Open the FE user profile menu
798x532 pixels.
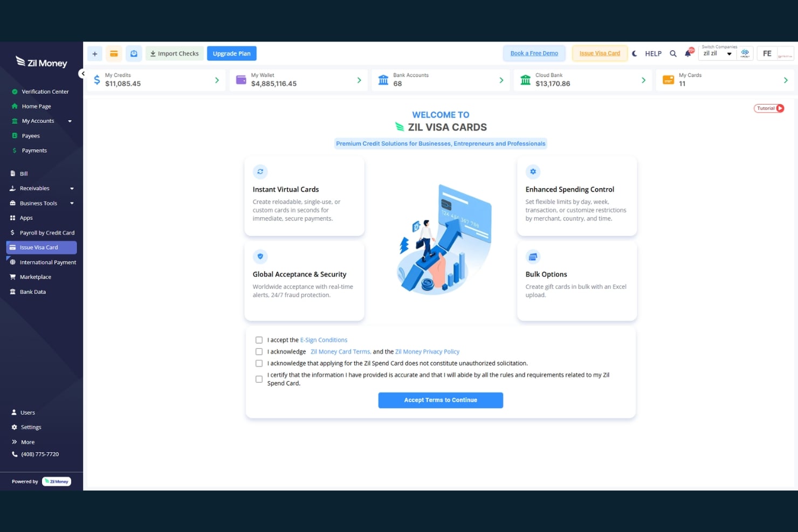[x=775, y=53]
